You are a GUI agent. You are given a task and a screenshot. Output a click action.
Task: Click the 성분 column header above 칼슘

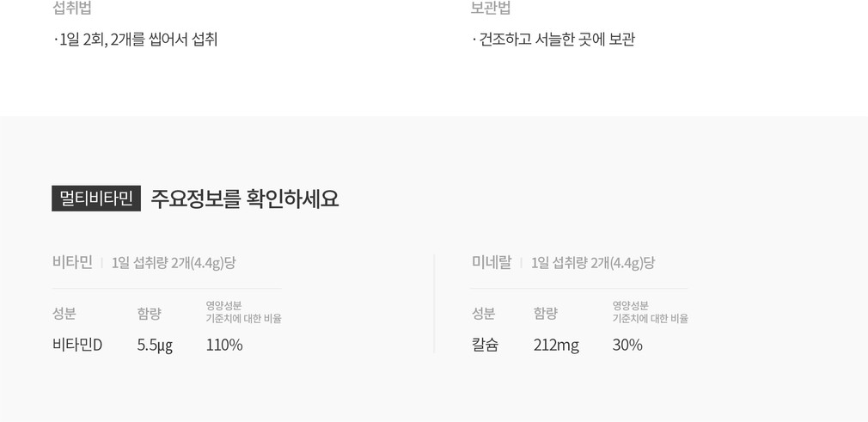pyautogui.click(x=484, y=313)
